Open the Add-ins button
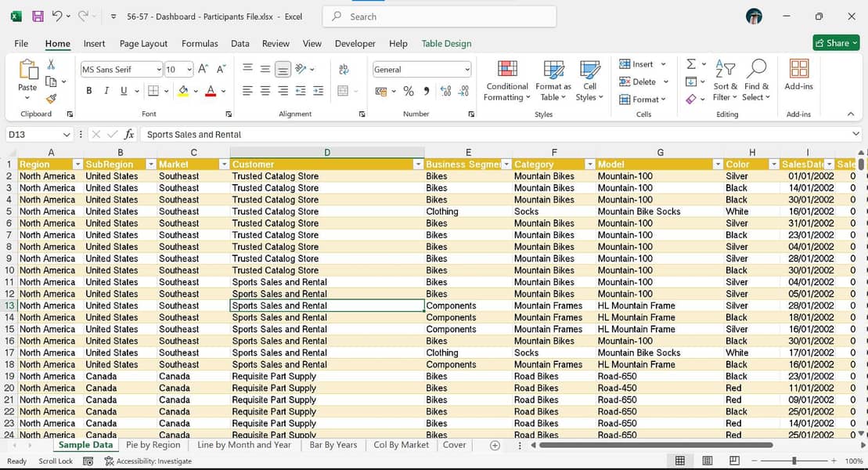868x470 pixels. click(x=799, y=75)
